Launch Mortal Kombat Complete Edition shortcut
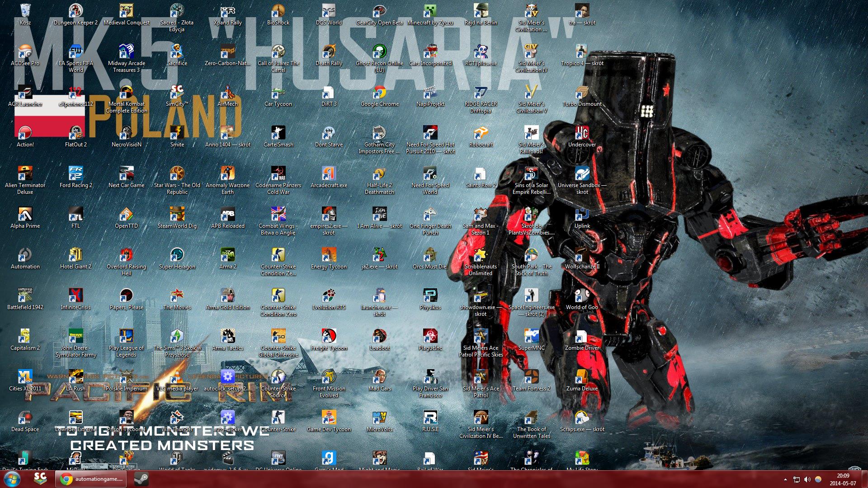 coord(127,99)
